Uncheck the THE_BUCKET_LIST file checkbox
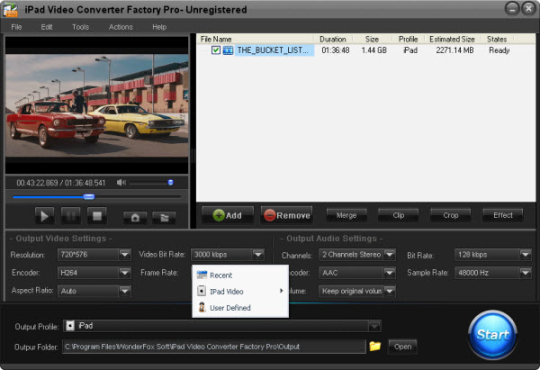 tap(216, 50)
